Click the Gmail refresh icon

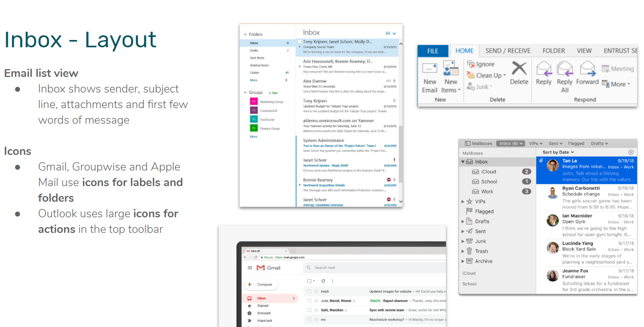pyautogui.click(x=323, y=281)
